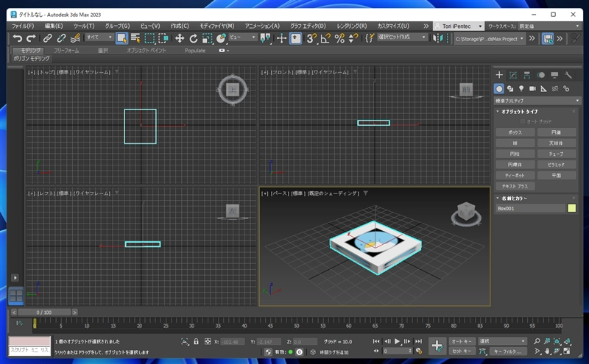Open the Select by Name list icon

[135, 38]
